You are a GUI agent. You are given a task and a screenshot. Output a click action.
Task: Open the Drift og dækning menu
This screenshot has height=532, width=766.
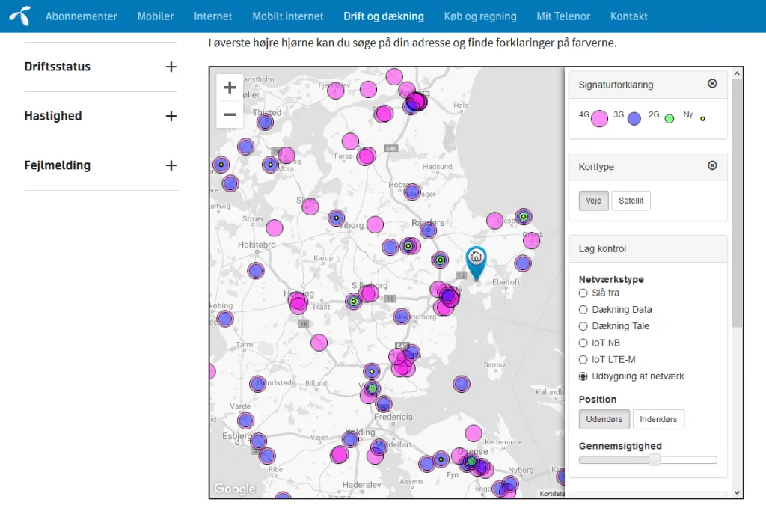tap(384, 16)
